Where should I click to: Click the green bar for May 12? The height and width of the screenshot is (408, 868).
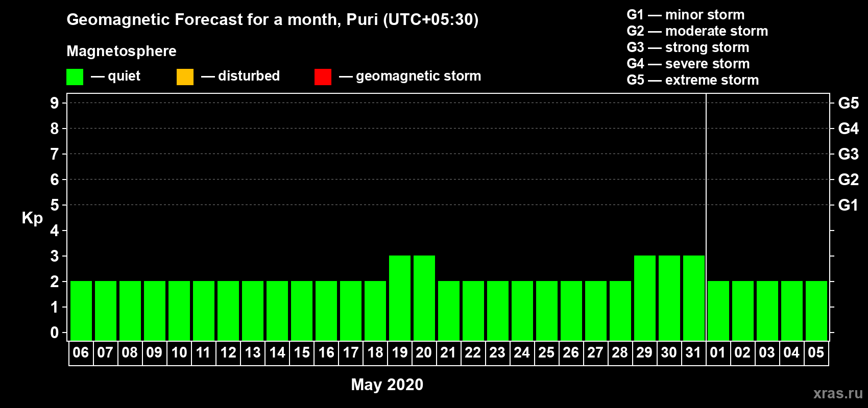(228, 311)
